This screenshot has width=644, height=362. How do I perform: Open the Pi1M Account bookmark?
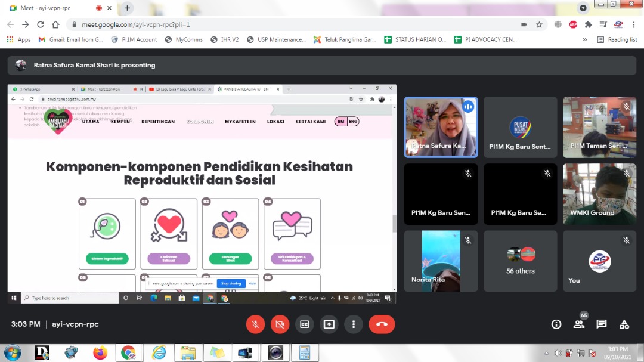(x=134, y=39)
